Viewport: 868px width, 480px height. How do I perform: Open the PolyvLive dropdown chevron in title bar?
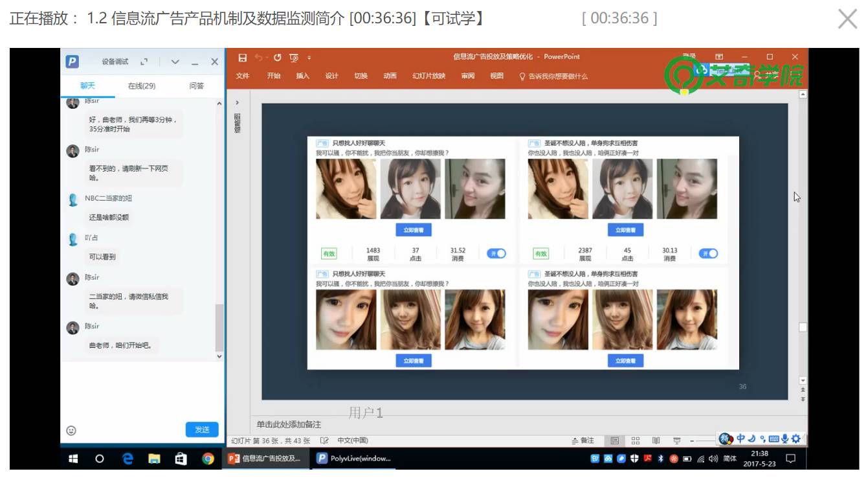click(175, 62)
